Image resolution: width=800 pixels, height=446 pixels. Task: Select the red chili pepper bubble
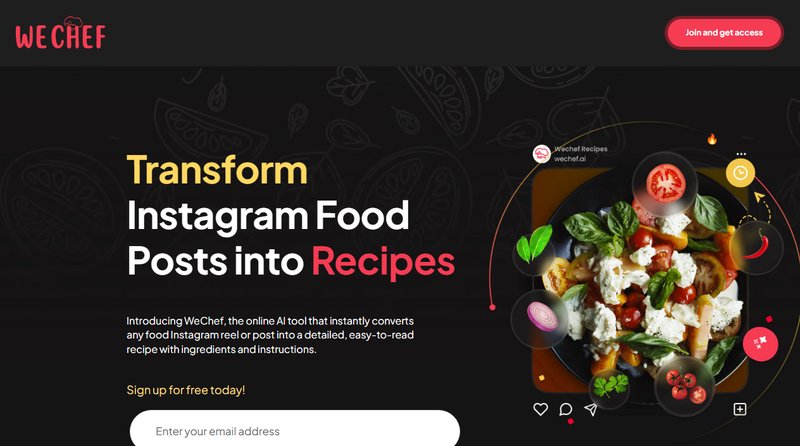[x=757, y=247]
